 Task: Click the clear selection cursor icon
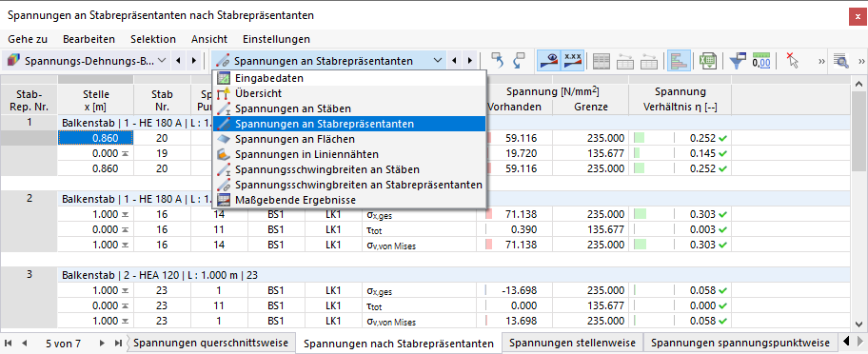[x=793, y=61]
